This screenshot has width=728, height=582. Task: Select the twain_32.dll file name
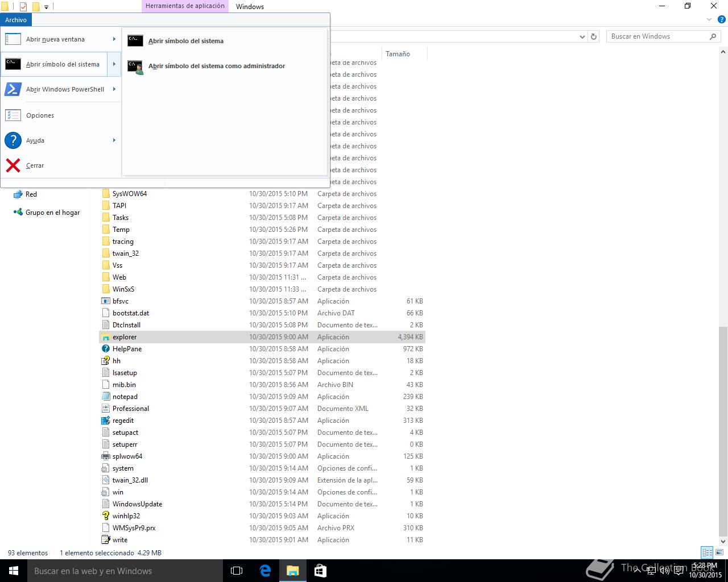tap(130, 480)
